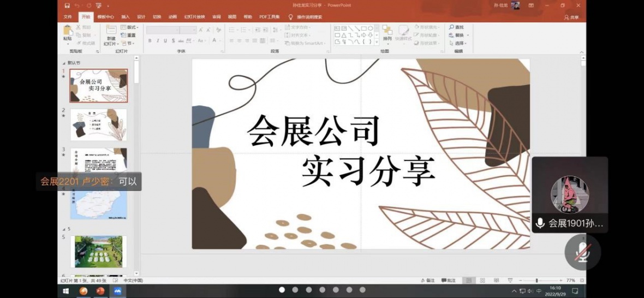Collapse the 默认节 section in slide panel
Screen dimensions: 644x298
point(64,63)
